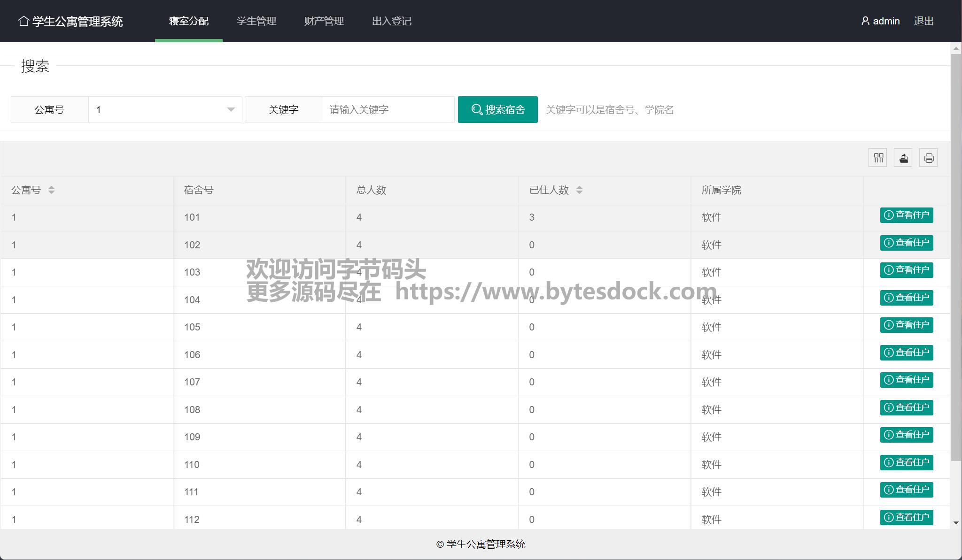The image size is (962, 560).
Task: Click the print table icon
Action: click(928, 158)
